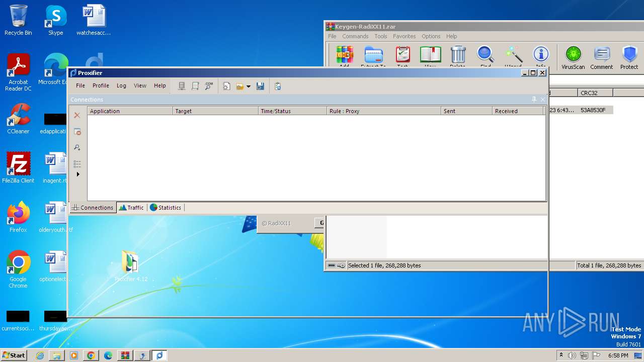Expand the sidebar overflow arrow

tap(78, 174)
